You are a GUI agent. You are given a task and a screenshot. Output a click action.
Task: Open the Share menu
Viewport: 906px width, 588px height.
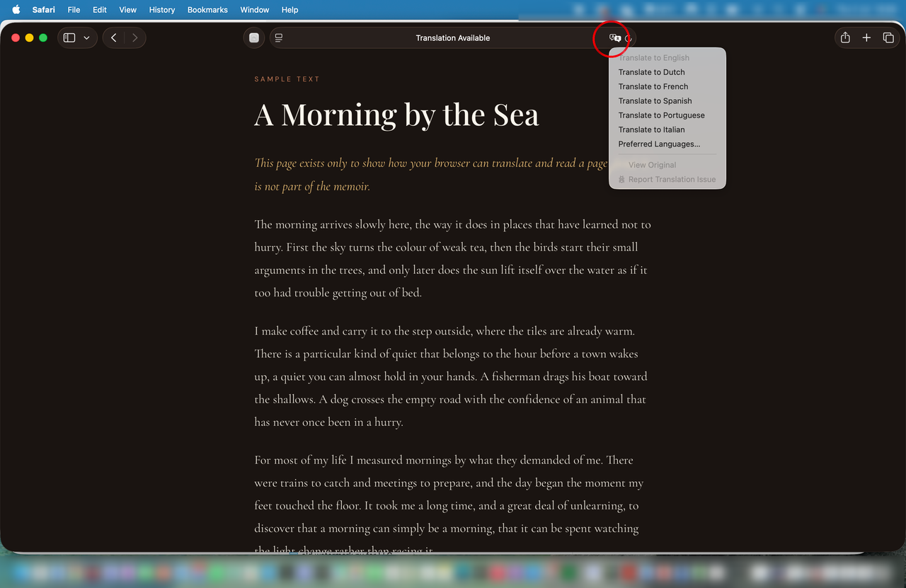845,38
